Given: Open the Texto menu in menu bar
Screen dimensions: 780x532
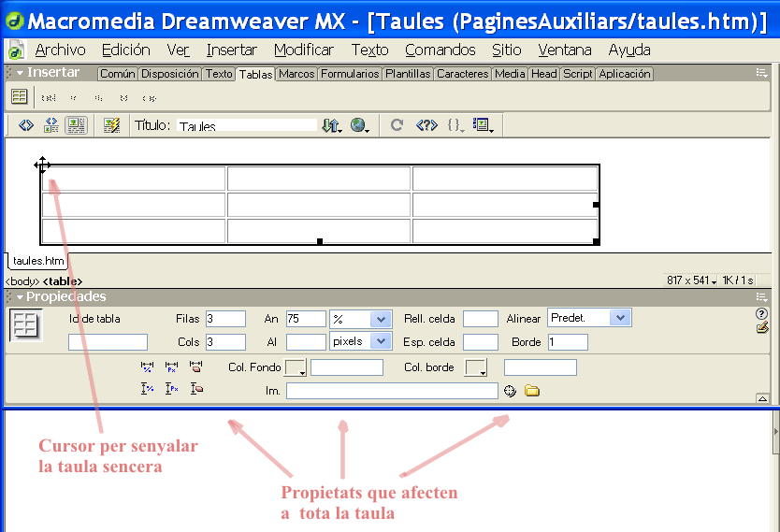Looking at the screenshot, I should 369,50.
